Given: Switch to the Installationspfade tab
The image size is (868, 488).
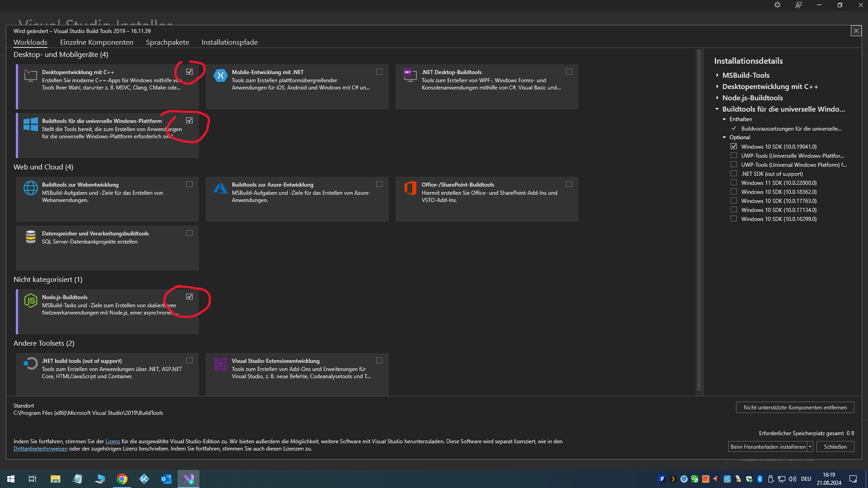Looking at the screenshot, I should point(230,42).
